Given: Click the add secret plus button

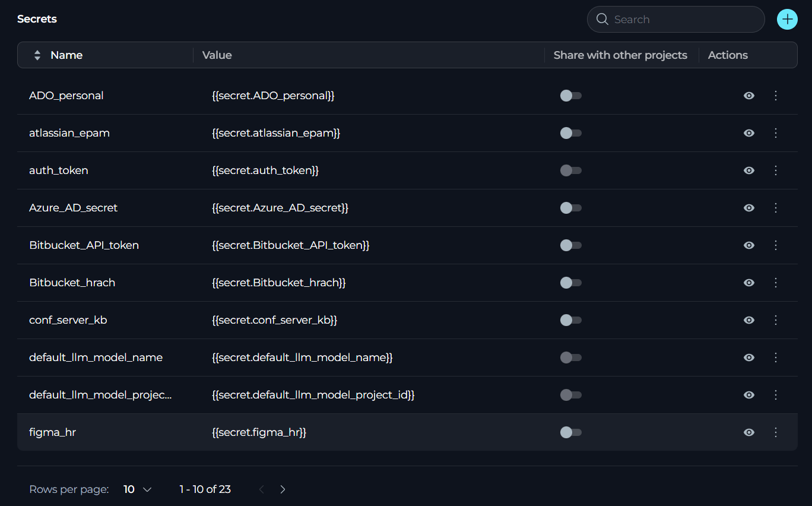Looking at the screenshot, I should pyautogui.click(x=787, y=19).
